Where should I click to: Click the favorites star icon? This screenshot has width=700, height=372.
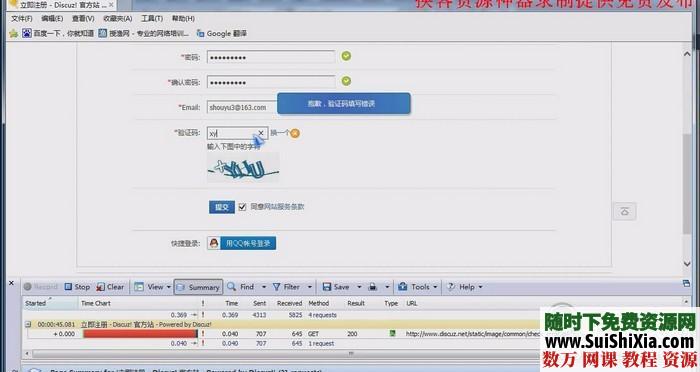point(14,33)
